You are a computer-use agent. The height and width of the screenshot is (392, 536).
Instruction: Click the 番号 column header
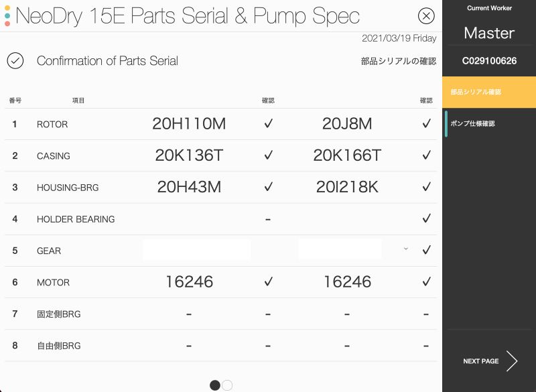(15, 101)
